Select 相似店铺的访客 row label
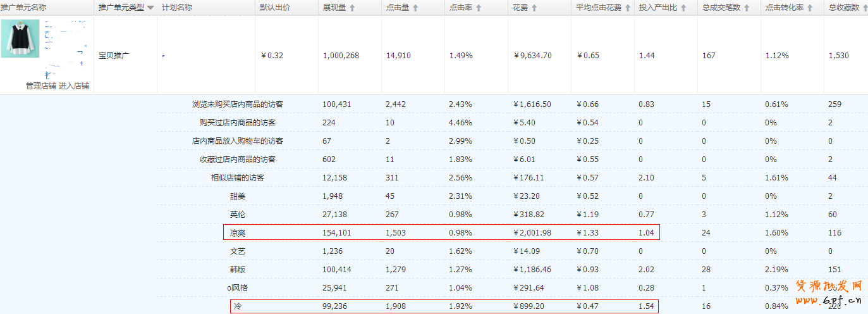Screen dimensions: 868x314 click(x=238, y=177)
